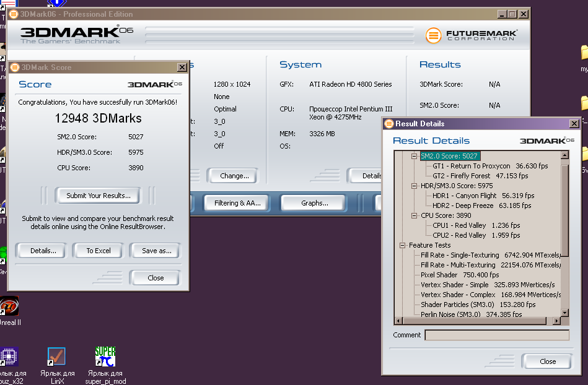Viewport: 588px width, 385px height.
Task: Select HDR/SM3.0 Score: 5975 row
Action: pos(457,186)
